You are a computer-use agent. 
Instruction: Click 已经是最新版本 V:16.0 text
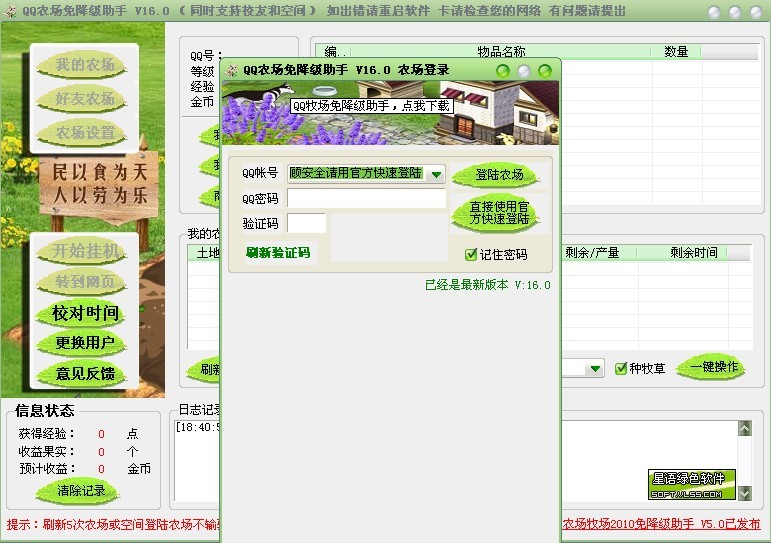click(488, 285)
